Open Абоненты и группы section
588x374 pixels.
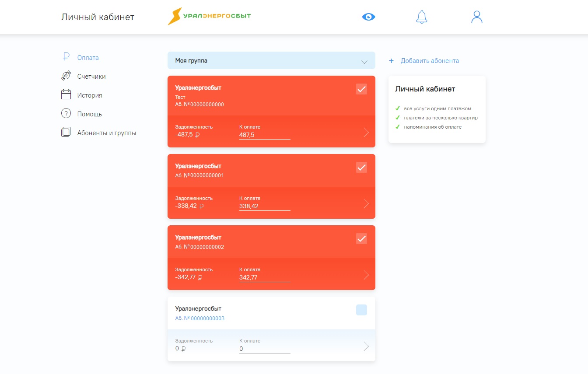click(107, 133)
